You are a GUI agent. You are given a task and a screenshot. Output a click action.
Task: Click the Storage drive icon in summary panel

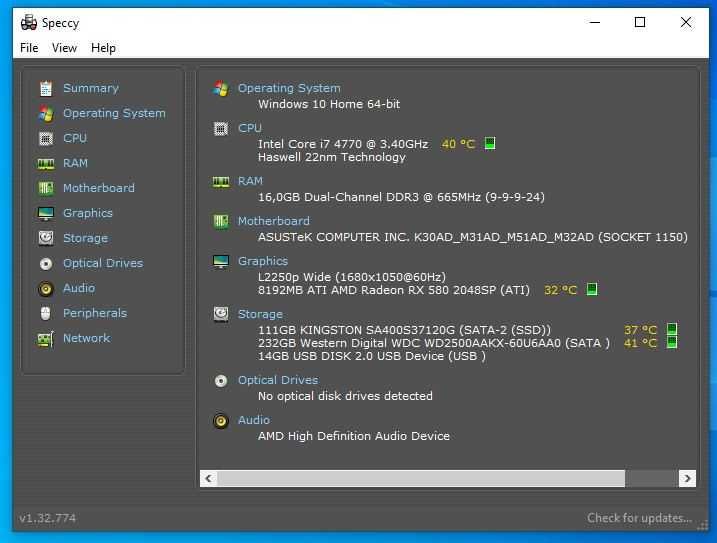(221, 315)
